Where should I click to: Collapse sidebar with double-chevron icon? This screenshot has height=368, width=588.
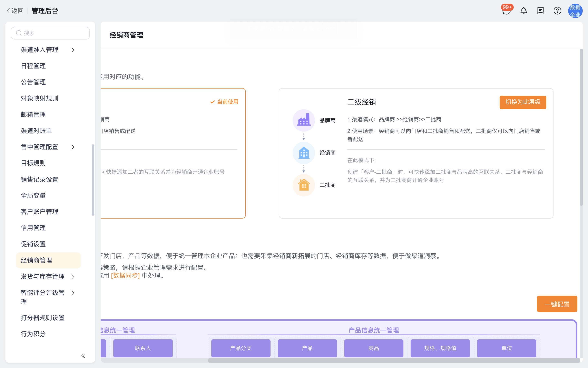(x=83, y=356)
